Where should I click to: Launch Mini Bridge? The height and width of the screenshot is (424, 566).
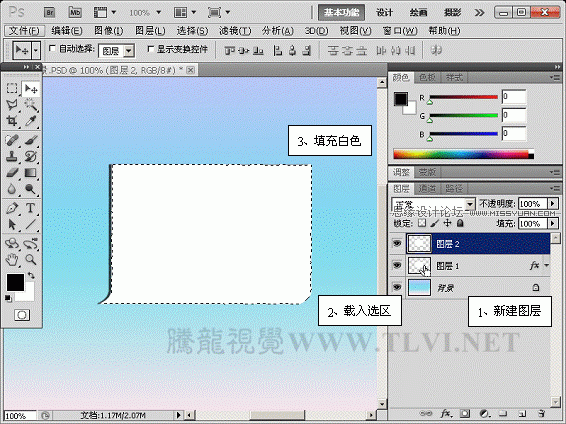click(75, 13)
